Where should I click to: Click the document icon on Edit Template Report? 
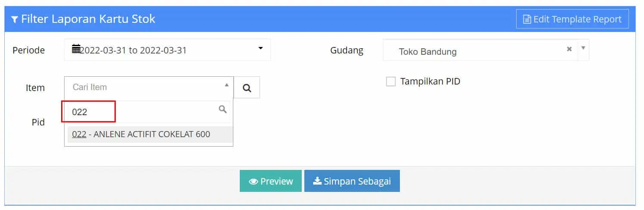click(527, 19)
